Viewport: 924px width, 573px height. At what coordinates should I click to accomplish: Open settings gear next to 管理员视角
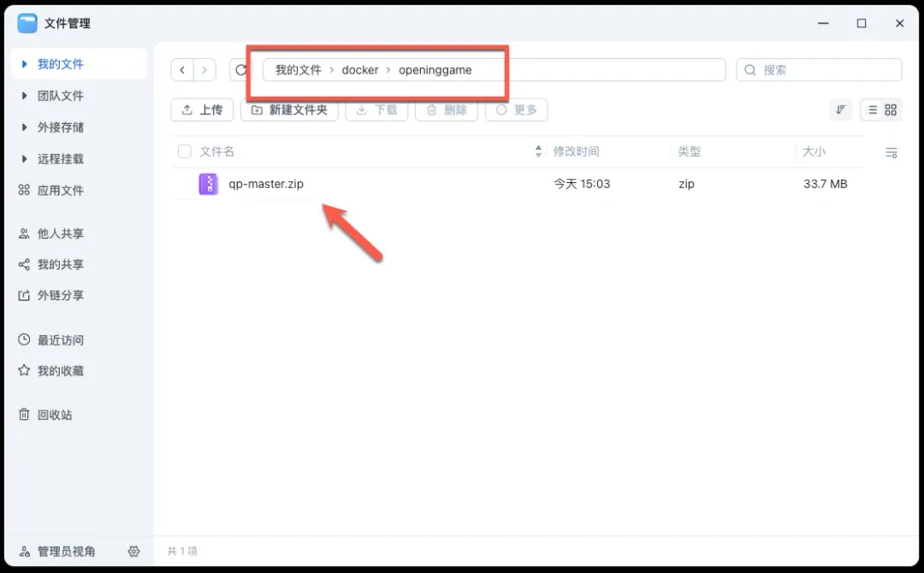coord(133,552)
